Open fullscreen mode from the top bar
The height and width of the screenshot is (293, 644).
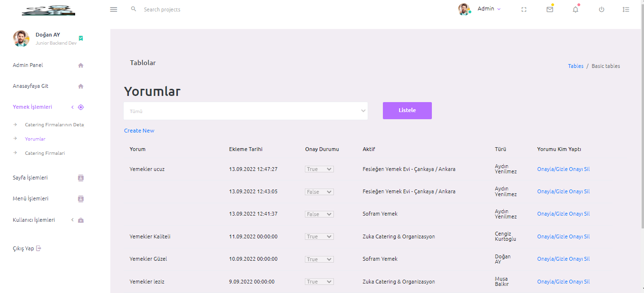524,9
